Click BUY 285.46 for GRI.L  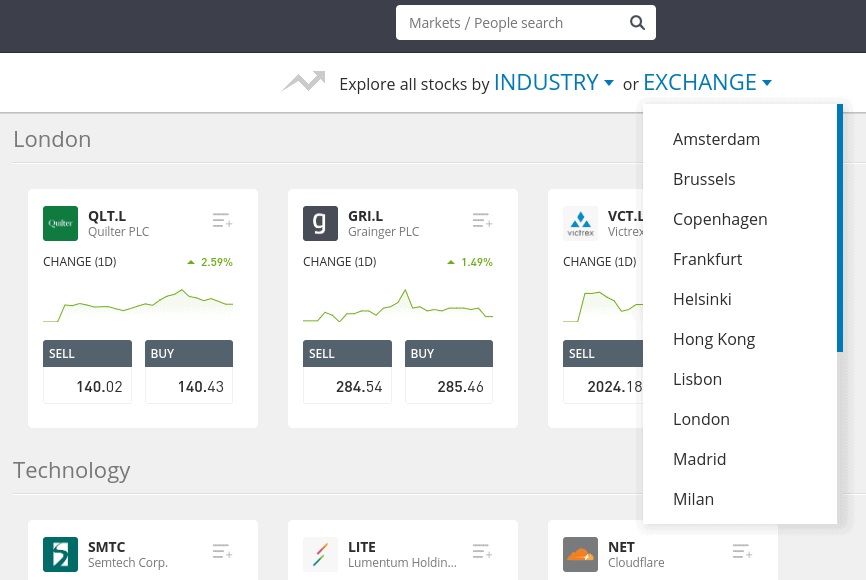point(449,372)
